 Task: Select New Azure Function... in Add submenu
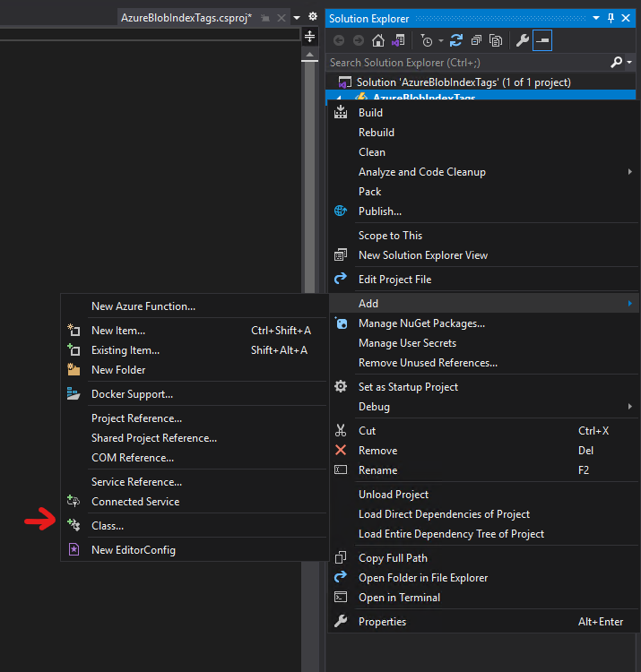coord(195,306)
